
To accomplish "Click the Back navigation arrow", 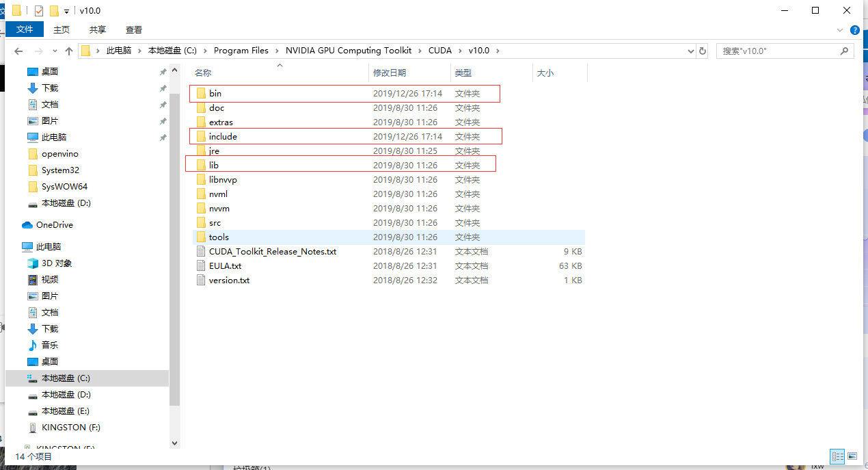I will (18, 51).
